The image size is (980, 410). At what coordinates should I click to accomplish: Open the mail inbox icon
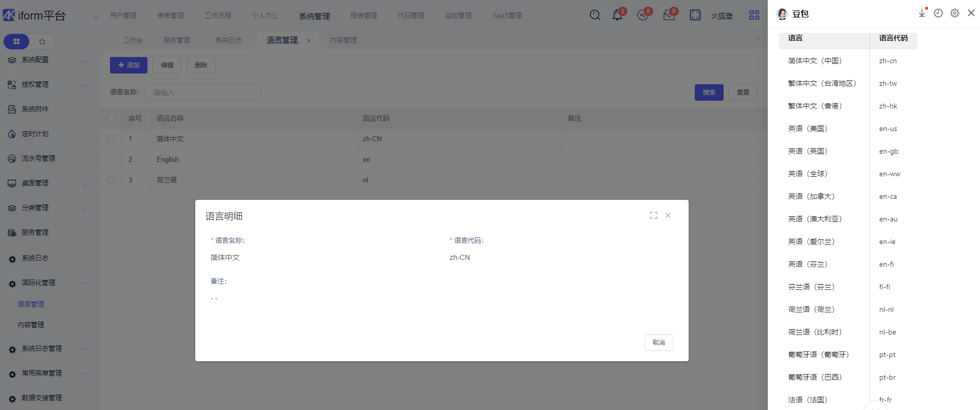click(669, 15)
